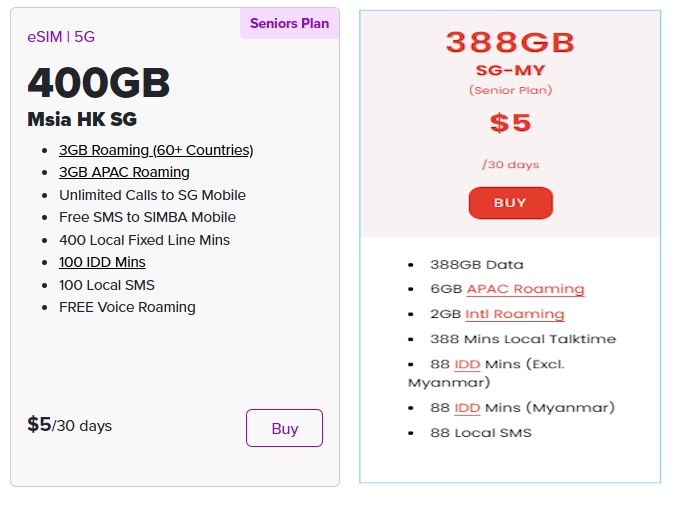This screenshot has height=507, width=696.
Task: Click the eSIM | 5G label
Action: pos(61,37)
